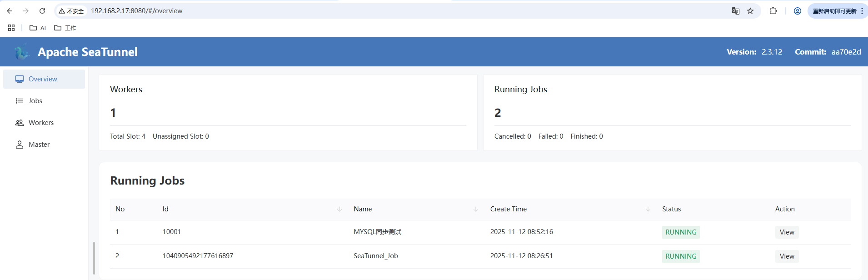This screenshot has height=280, width=868.
Task: Click the Failed: 0 text
Action: [x=551, y=136]
